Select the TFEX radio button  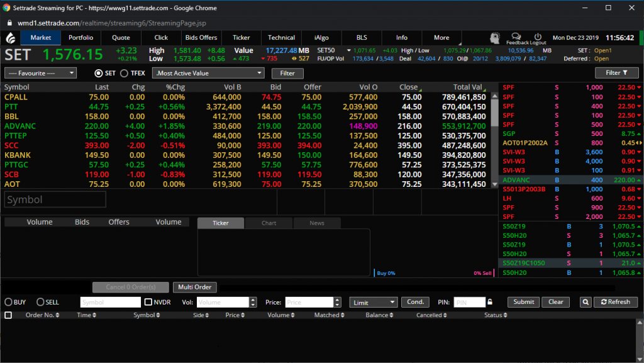coord(124,73)
